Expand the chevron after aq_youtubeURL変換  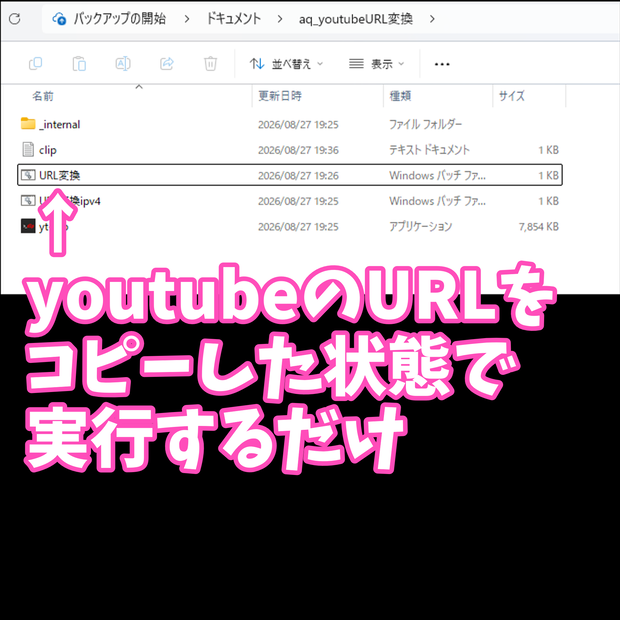point(432,19)
